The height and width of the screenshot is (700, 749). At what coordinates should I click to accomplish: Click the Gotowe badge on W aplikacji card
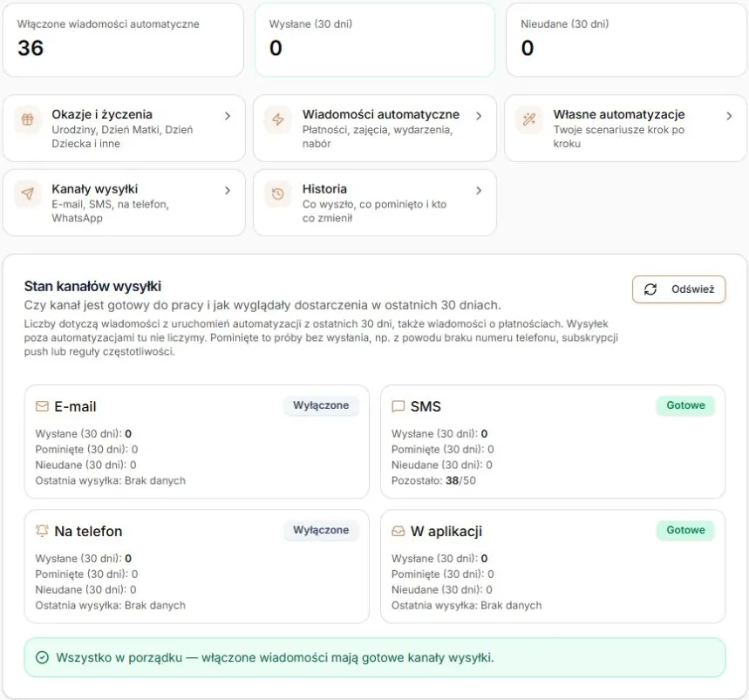(x=685, y=530)
